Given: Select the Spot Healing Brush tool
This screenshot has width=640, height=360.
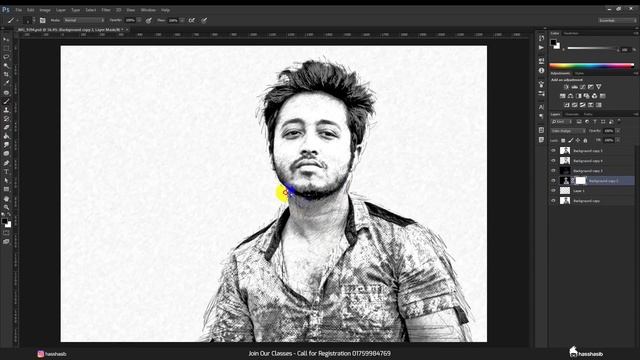Looking at the screenshot, I should [6, 93].
